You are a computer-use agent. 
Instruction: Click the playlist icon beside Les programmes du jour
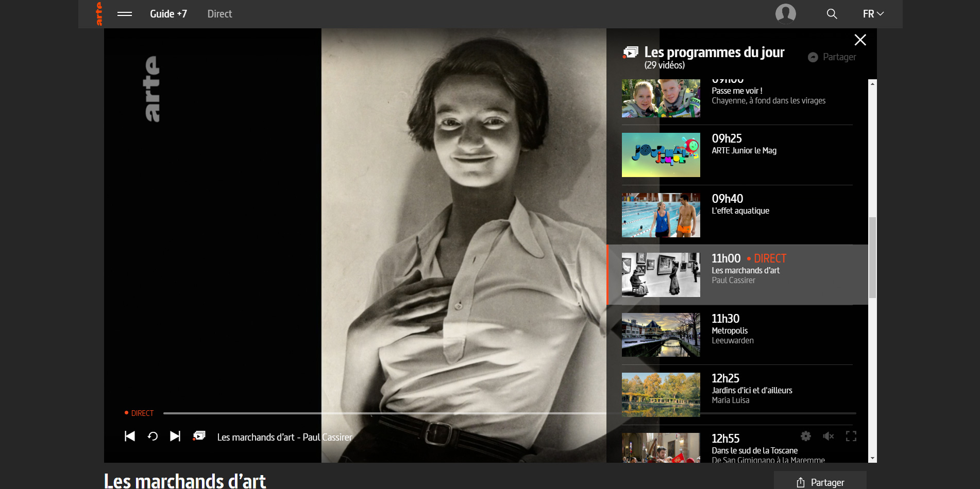coord(631,52)
